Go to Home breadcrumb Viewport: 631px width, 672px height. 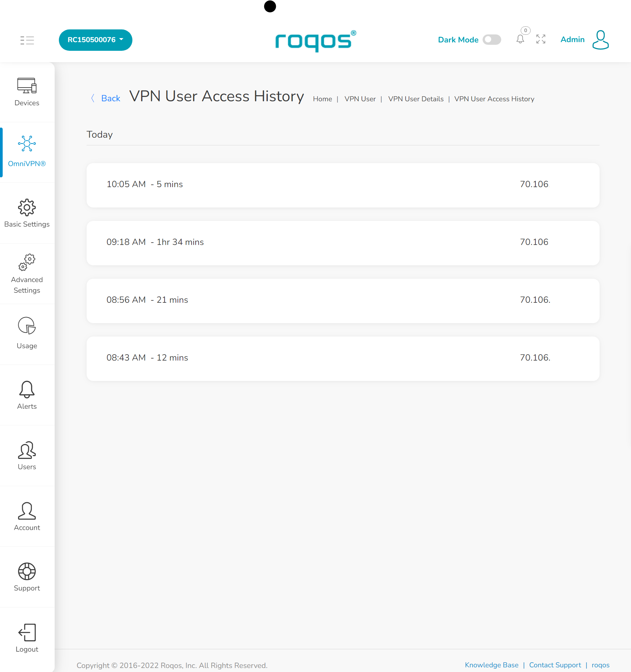coord(322,99)
